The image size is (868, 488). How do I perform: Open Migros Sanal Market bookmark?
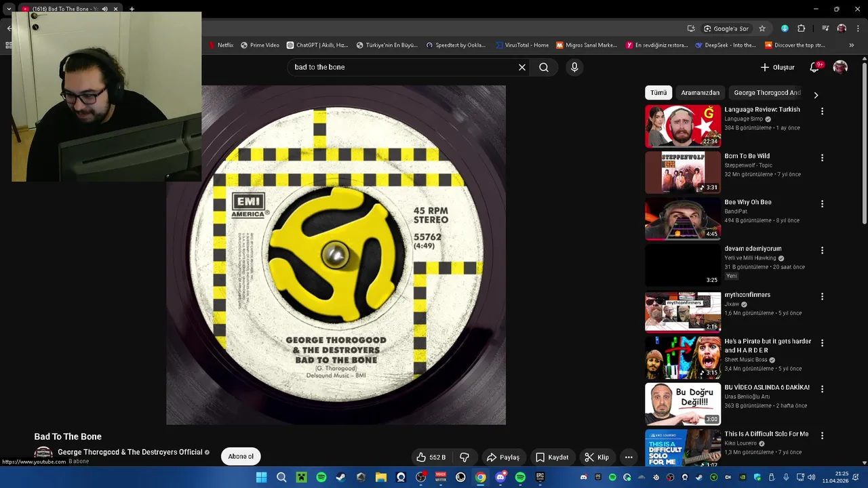click(x=587, y=45)
